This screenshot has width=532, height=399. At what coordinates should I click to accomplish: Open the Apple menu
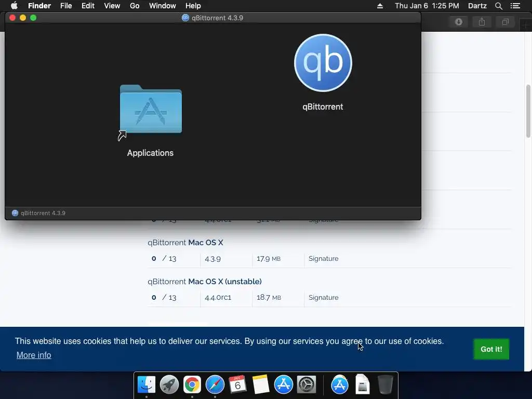point(14,6)
